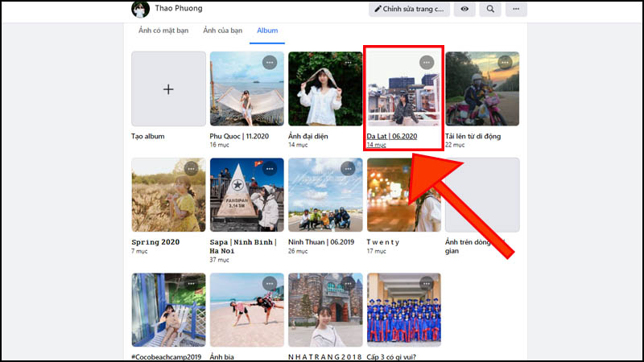Open options menu on Da Lat album
Viewport: 644px width, 362px height.
click(427, 63)
